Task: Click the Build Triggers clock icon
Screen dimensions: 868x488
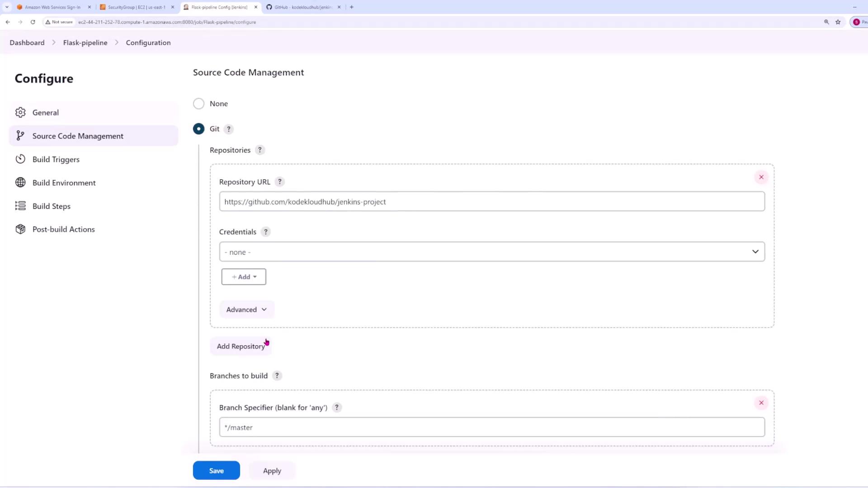Action: (20, 159)
